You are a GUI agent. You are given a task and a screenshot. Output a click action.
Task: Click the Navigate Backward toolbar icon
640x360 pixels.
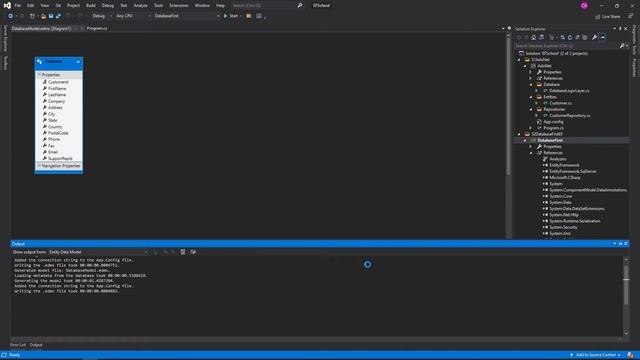[11, 16]
